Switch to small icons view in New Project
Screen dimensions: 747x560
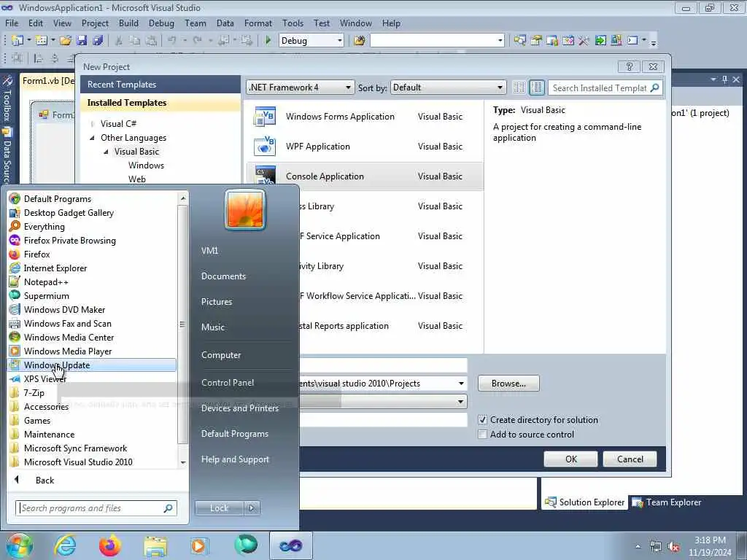519,87
